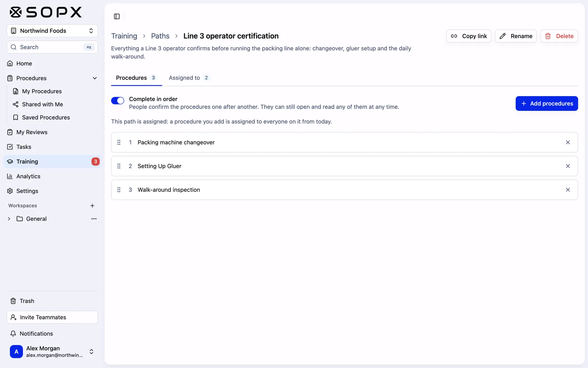Click Add procedures button
Image resolution: width=588 pixels, height=368 pixels.
tap(546, 103)
